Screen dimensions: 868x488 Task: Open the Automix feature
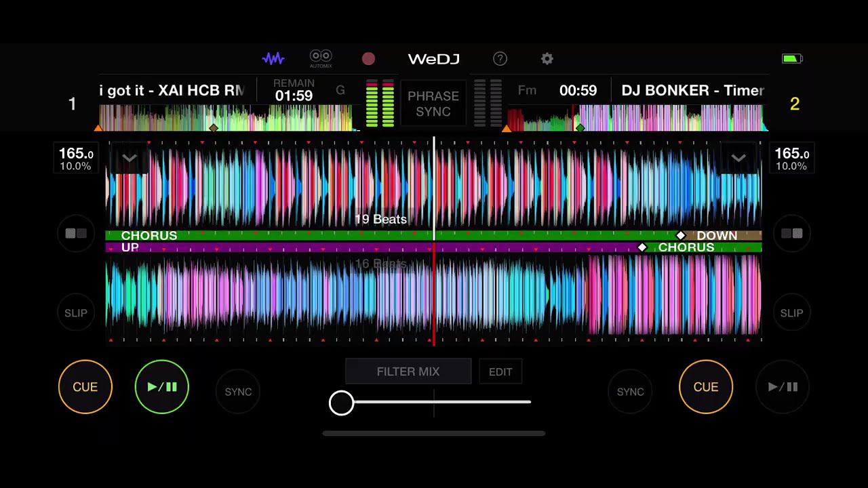coord(321,59)
